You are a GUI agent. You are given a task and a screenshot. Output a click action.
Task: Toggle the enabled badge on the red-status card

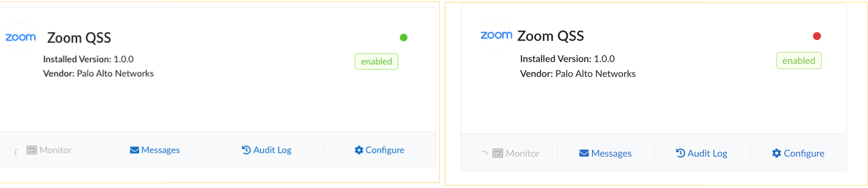799,61
